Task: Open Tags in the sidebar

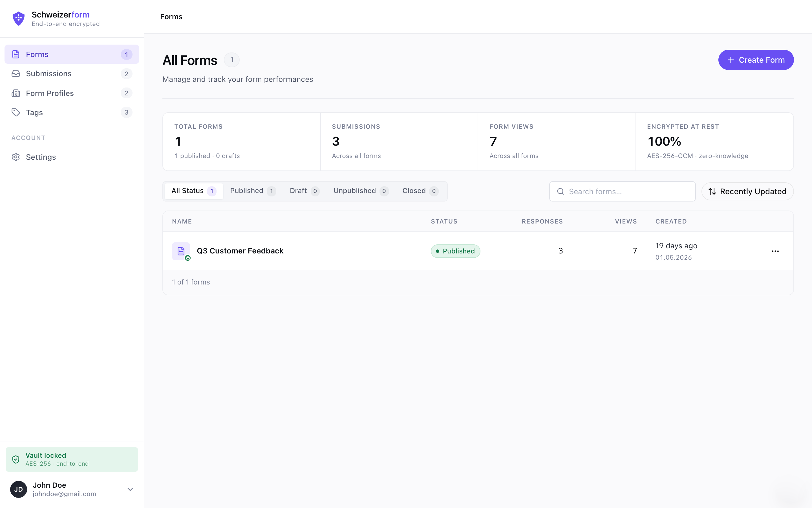Action: coord(72,112)
